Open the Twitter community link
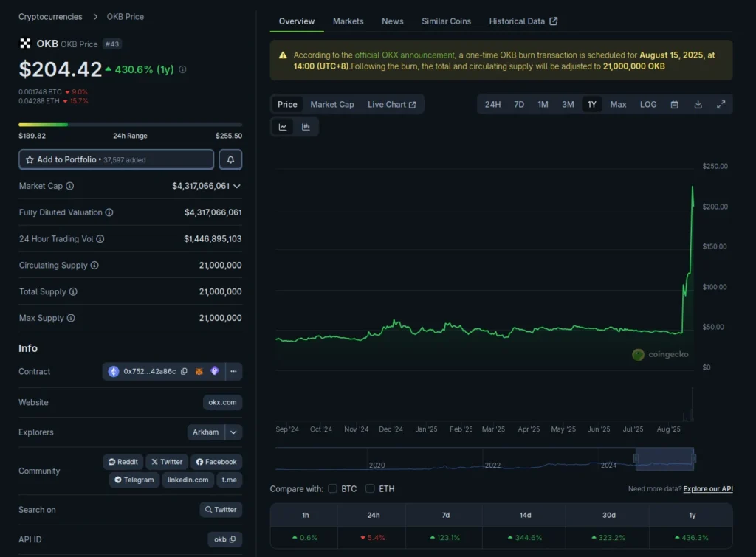Screen dimensions: 756x557 (167, 462)
